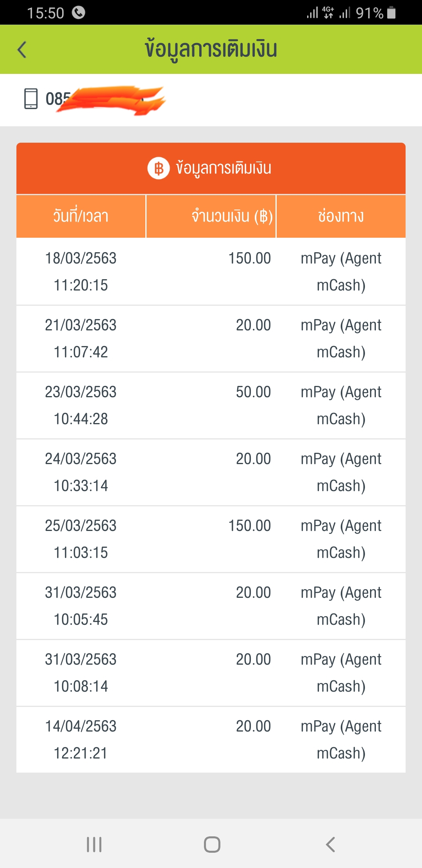The height and width of the screenshot is (868, 422).
Task: Tap the Baht coin icon
Action: coord(158,168)
